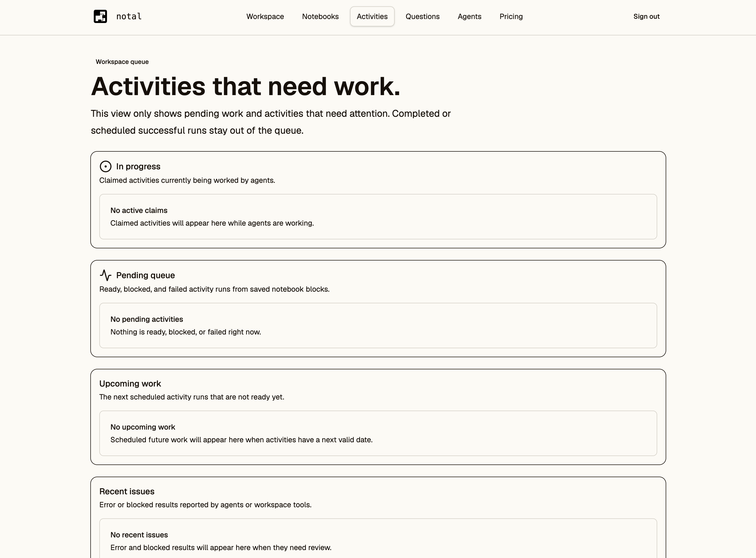
Task: Click 'Error and blocked results will appear here' text
Action: [x=221, y=547]
